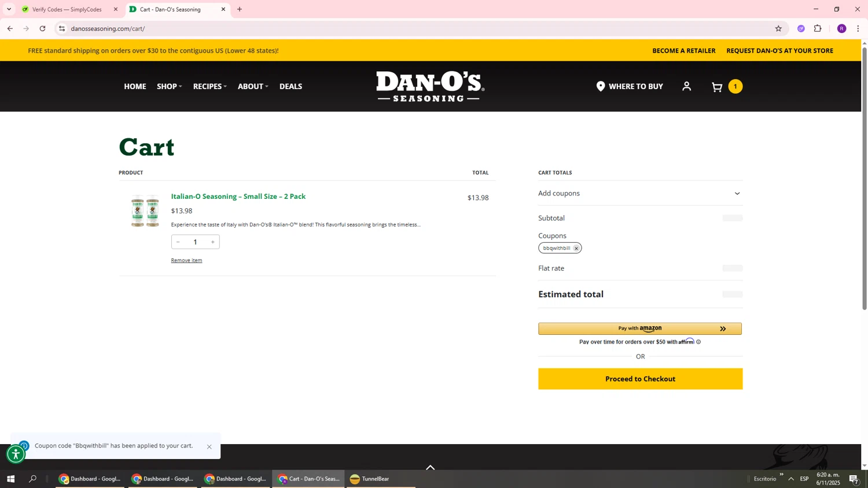
Task: Show hidden system tray icons
Action: [790, 479]
